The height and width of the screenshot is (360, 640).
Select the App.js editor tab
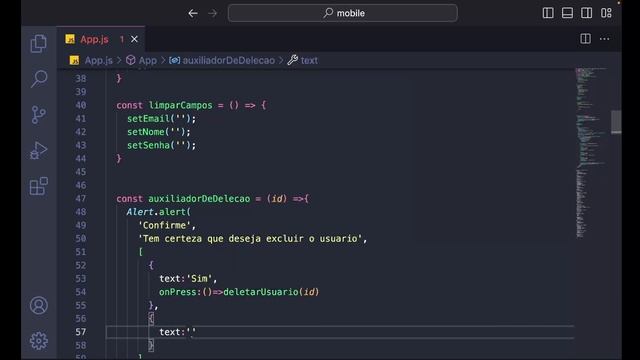tap(101, 39)
